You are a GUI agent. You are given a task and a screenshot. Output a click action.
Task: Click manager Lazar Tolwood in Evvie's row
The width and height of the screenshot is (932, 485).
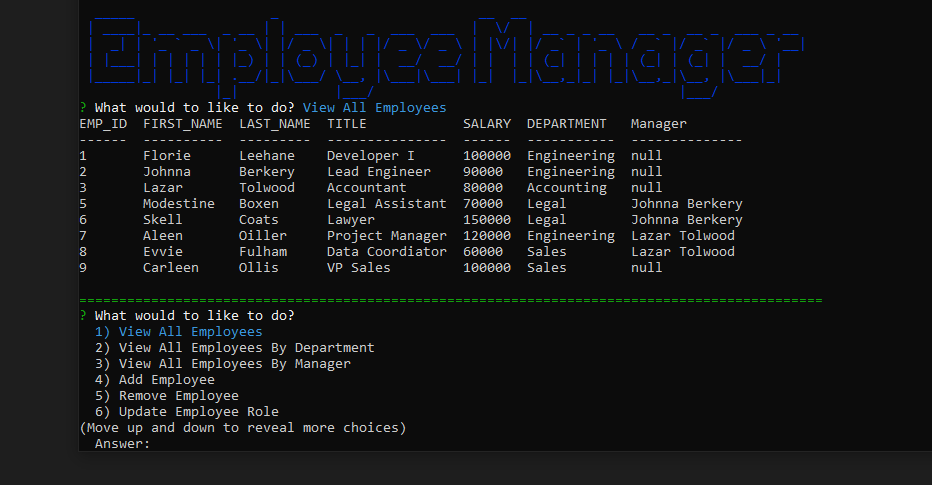[682, 252]
